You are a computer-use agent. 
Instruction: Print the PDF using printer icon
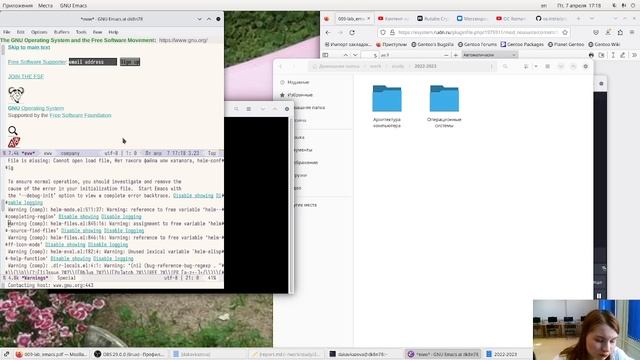[x=591, y=55]
